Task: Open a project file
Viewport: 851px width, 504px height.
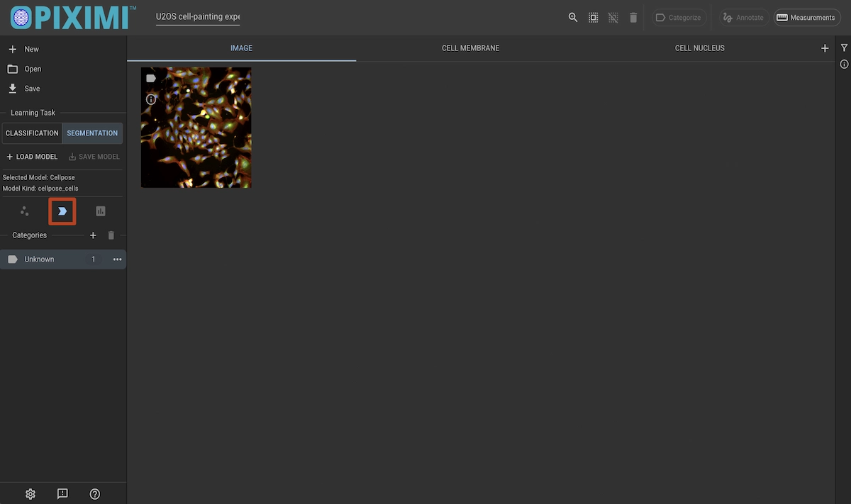Action: click(x=63, y=69)
